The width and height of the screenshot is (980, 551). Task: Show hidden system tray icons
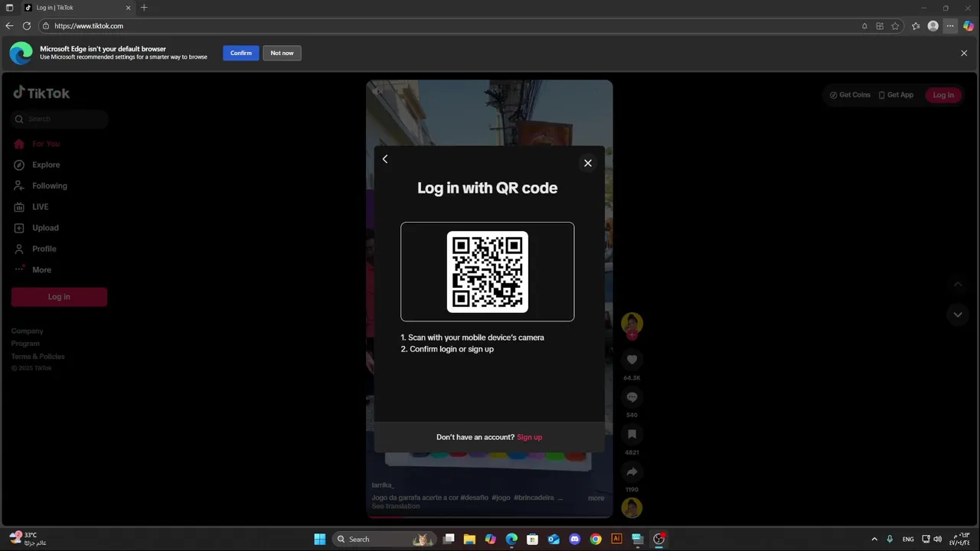pos(874,540)
